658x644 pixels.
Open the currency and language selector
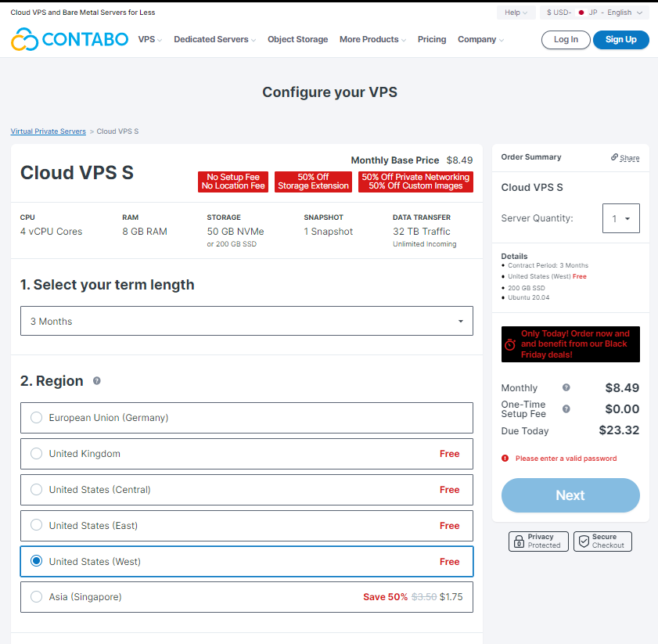[594, 13]
